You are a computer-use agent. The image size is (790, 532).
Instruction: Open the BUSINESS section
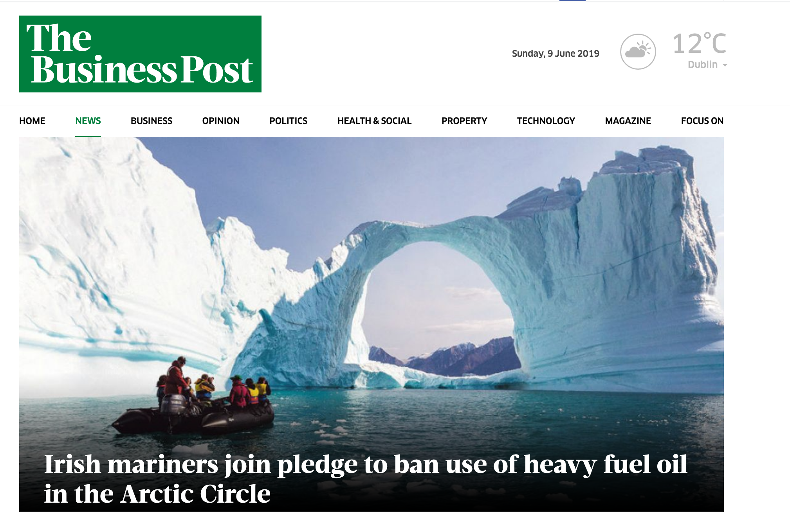click(x=152, y=121)
